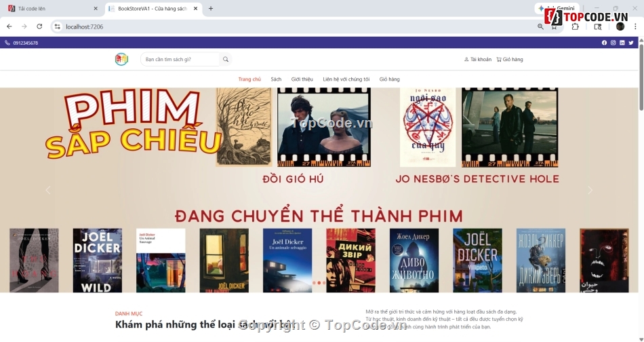Select the BookStoreVA1 browser tab
The height and width of the screenshot is (342, 644).
(x=154, y=8)
